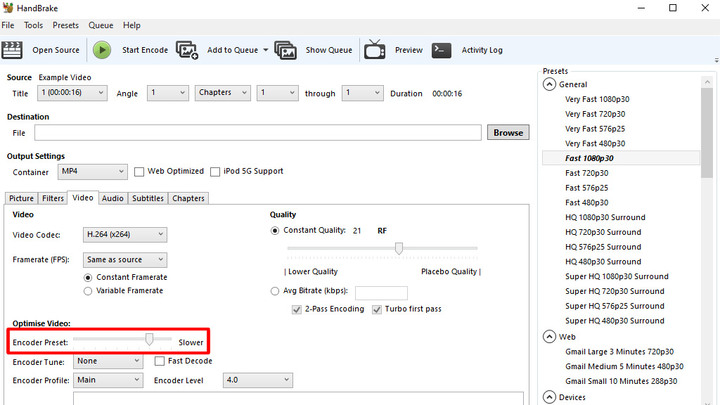Open the Encoder Tune dropdown

point(108,361)
